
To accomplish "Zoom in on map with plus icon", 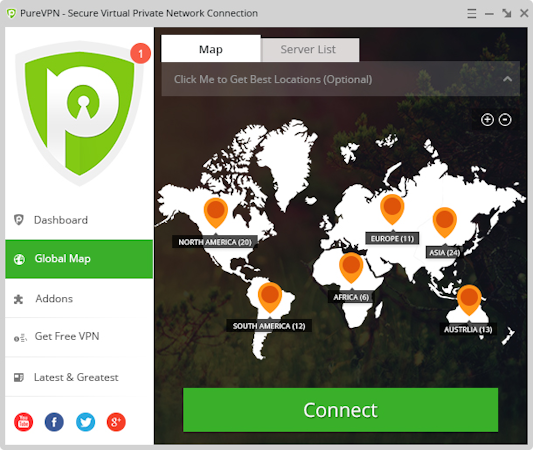I will [x=487, y=120].
